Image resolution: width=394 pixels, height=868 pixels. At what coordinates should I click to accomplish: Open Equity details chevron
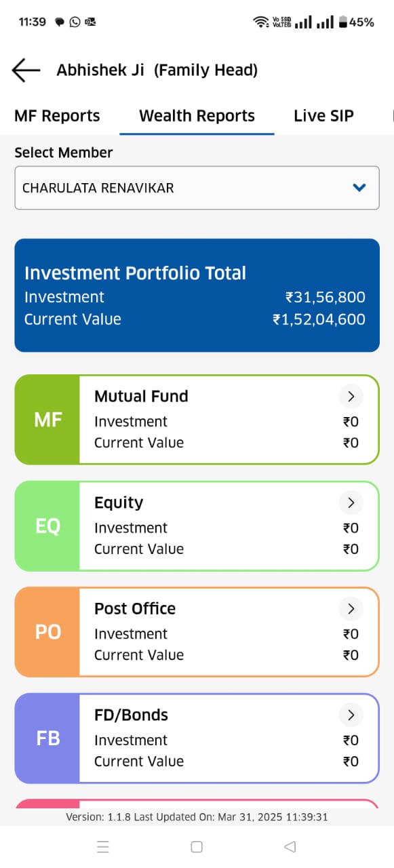[x=351, y=502]
